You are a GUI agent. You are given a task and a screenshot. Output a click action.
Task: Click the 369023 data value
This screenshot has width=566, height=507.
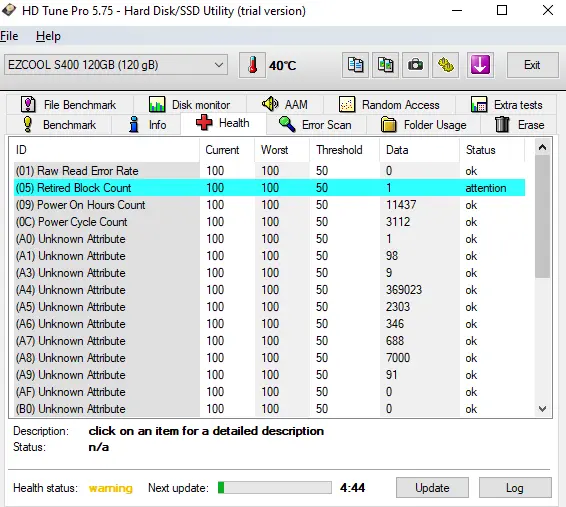tap(404, 290)
